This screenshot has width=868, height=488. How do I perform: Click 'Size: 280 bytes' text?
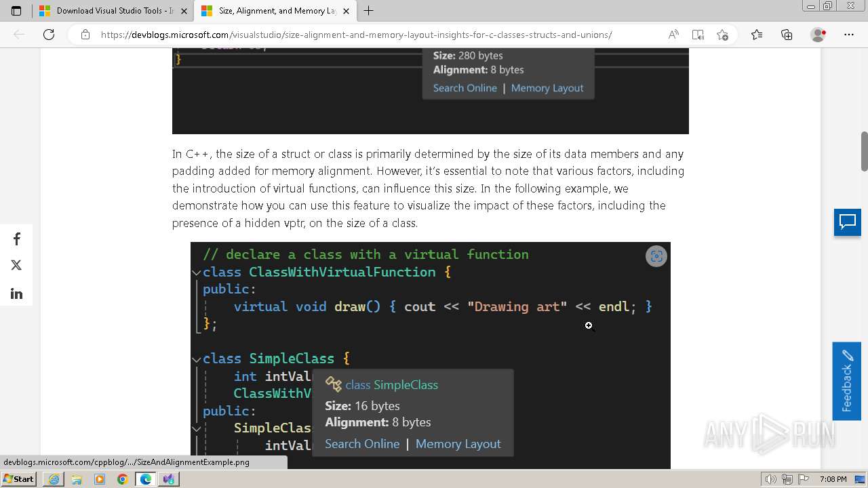[x=468, y=56]
